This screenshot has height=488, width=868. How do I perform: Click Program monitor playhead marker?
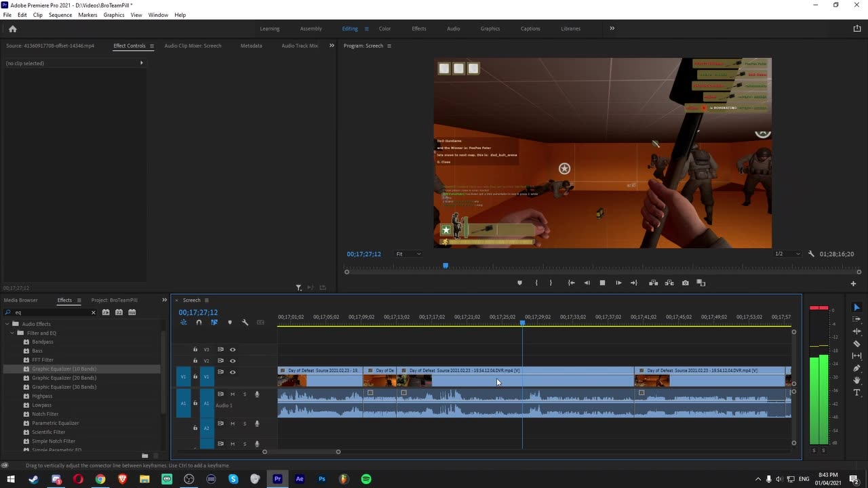pos(446,266)
